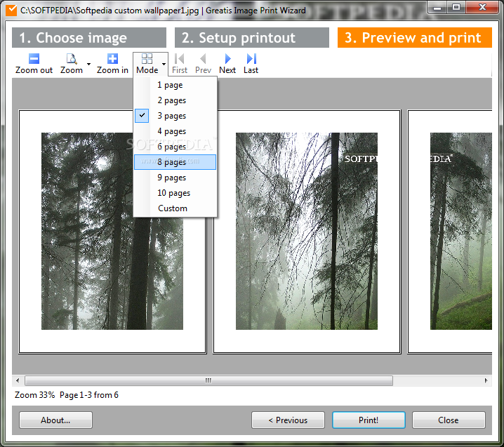
Task: Click the first page preview thumbnail
Action: click(x=112, y=232)
